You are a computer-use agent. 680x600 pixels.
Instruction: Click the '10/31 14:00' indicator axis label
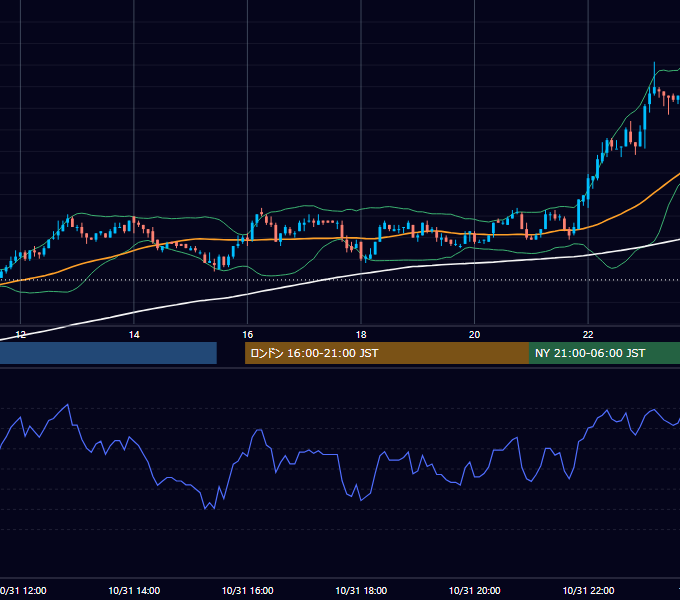coord(134,590)
